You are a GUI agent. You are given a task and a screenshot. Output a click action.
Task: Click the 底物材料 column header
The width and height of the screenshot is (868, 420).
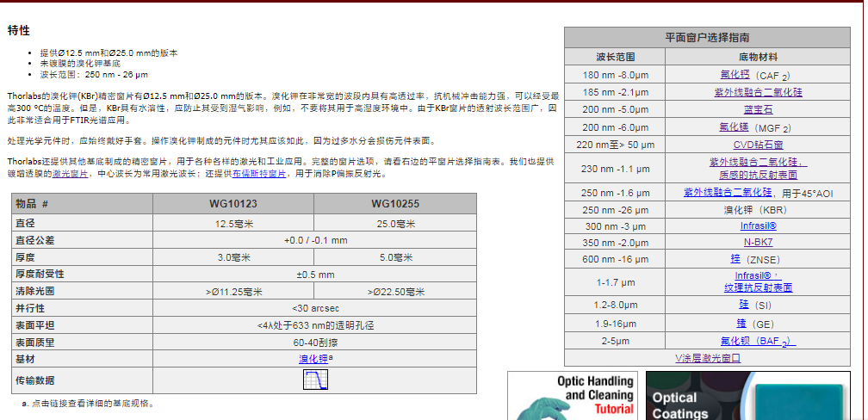click(x=758, y=57)
